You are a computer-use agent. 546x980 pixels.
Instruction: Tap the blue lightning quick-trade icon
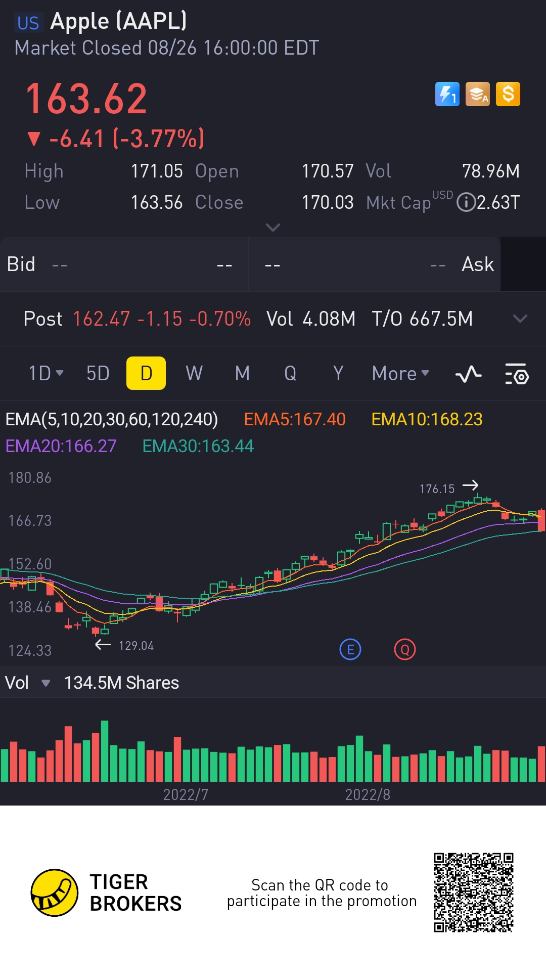[x=447, y=94]
